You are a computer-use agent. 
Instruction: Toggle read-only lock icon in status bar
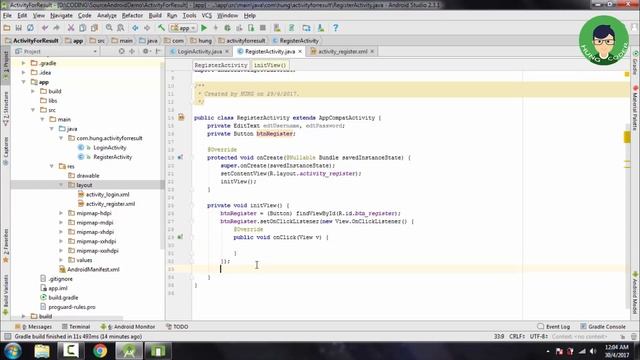[x=622, y=336]
